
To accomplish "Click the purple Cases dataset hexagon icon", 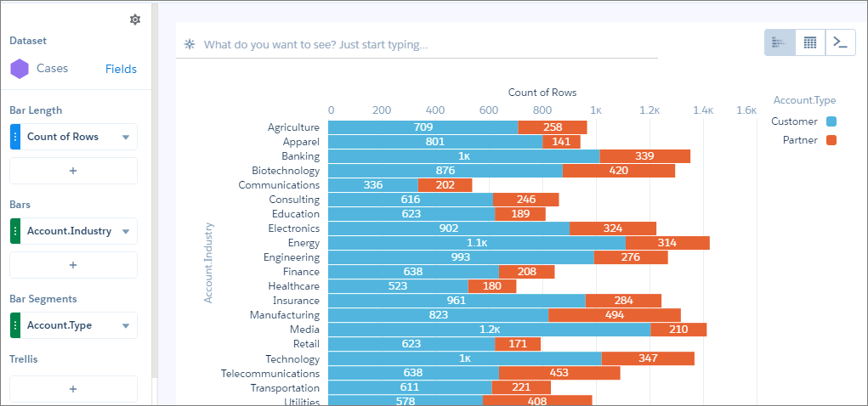I will click(20, 69).
